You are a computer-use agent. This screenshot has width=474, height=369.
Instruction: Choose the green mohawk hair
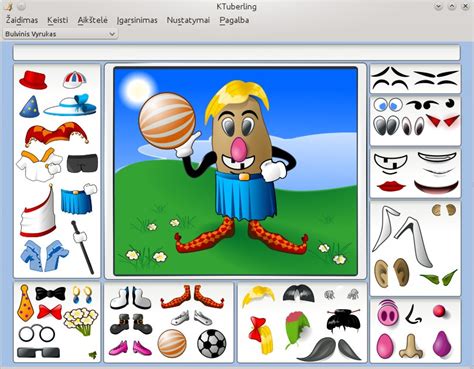(297, 330)
